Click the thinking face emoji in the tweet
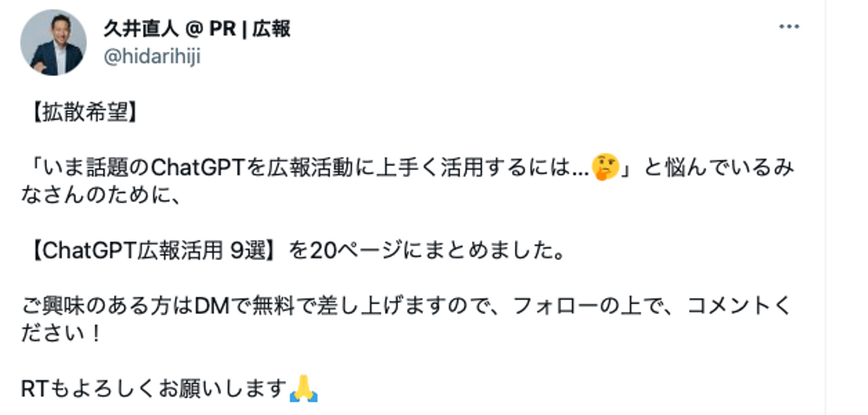Viewport: 868px width, 415px height. tap(606, 168)
